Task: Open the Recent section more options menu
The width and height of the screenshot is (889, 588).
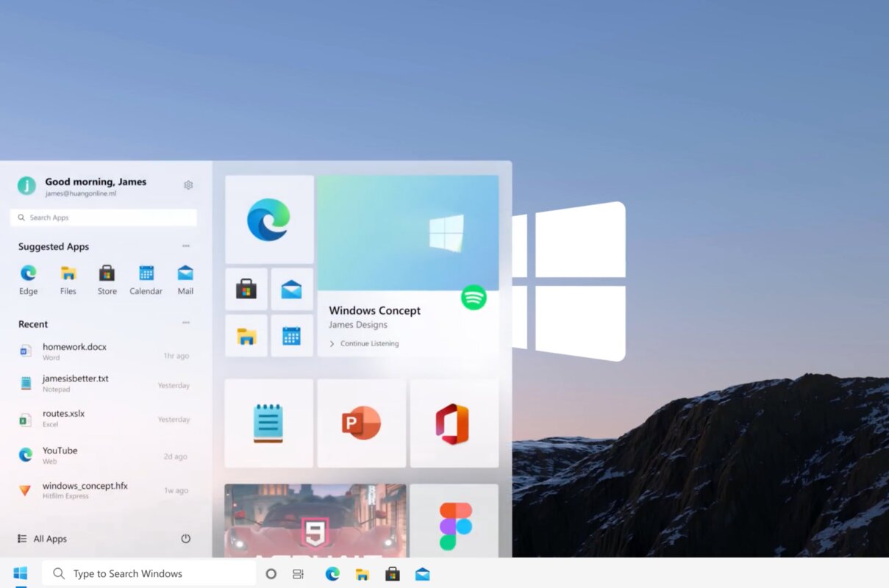Action: tap(186, 323)
